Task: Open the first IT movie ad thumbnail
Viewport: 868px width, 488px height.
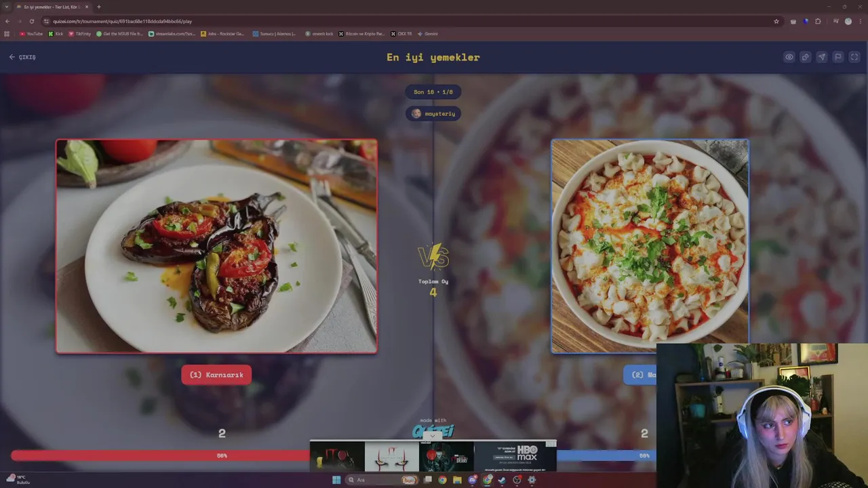Action: [x=337, y=456]
